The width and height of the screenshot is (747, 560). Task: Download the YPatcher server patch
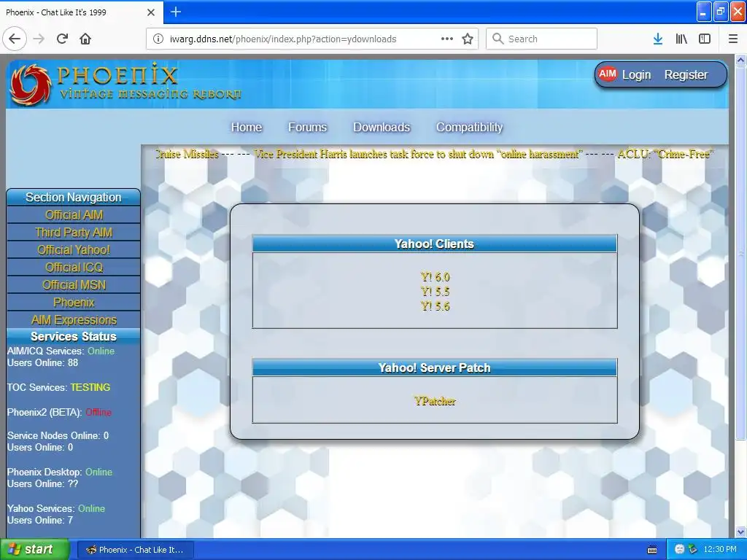(435, 401)
